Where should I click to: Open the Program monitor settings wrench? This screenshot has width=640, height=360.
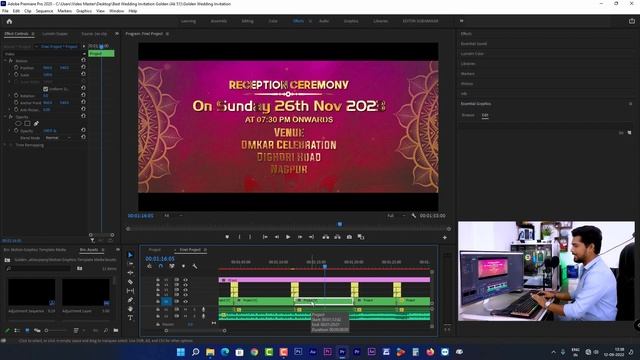414,216
